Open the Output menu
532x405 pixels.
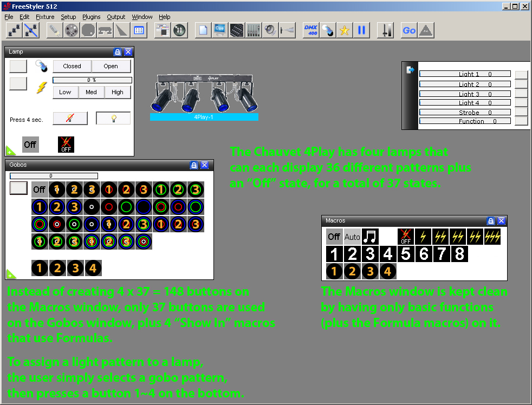[x=116, y=17]
